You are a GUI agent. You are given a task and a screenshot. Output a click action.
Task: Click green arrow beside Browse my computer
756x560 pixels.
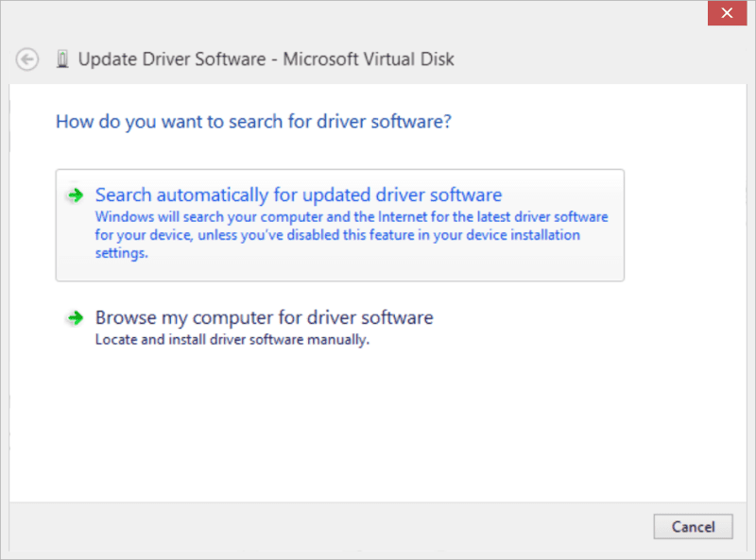[76, 317]
